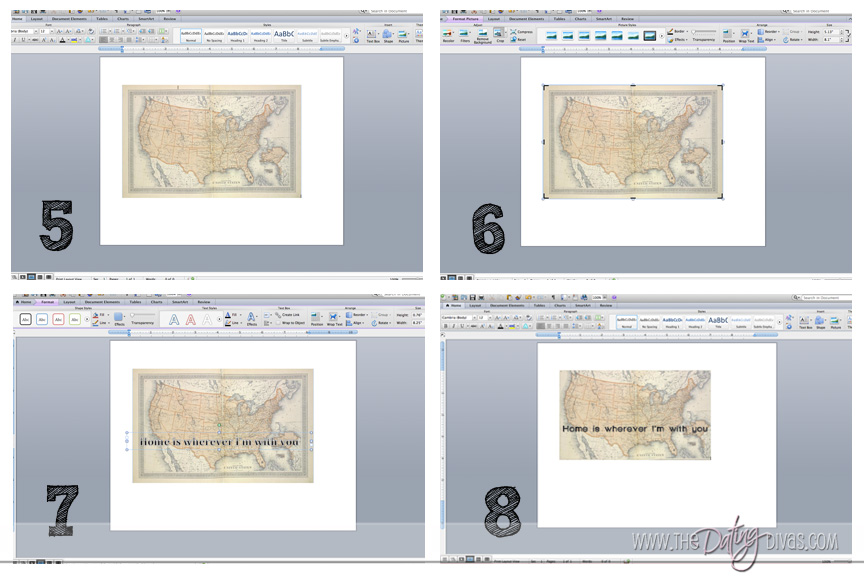Expand Reorder menu in step 6 window
The height and width of the screenshot is (576, 864).
coord(769,32)
